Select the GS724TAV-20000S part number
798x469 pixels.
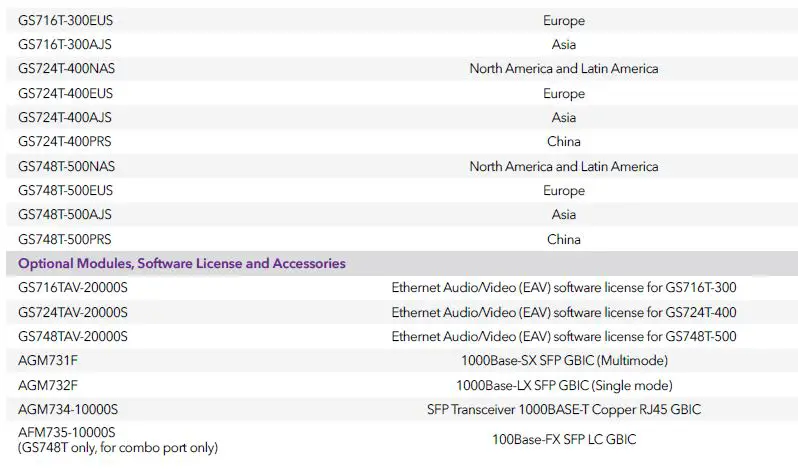point(73,312)
